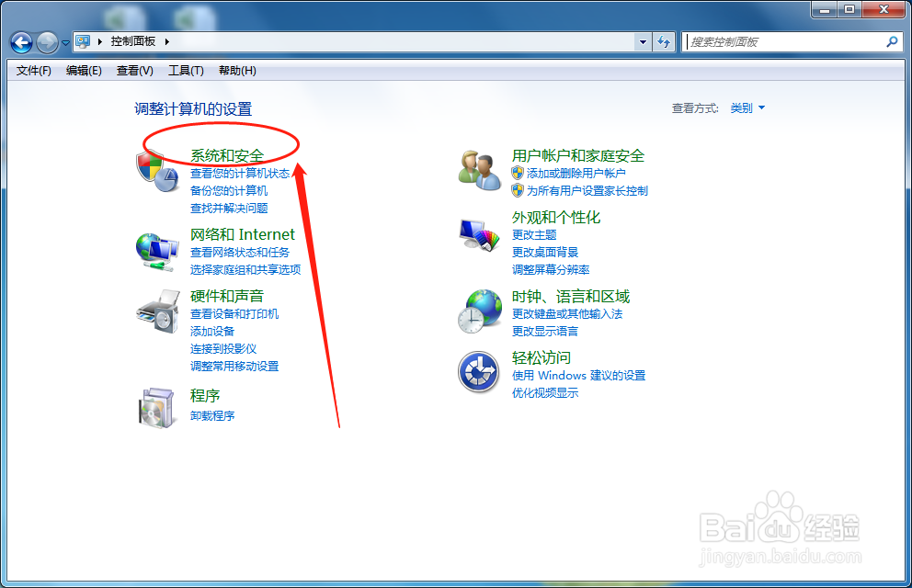This screenshot has height=588, width=912.
Task: Click the back navigation arrow button
Action: (x=21, y=42)
